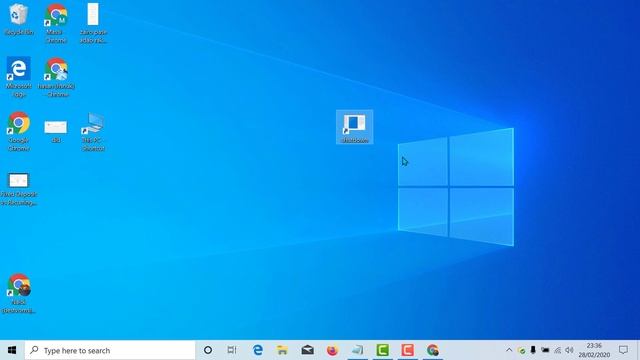Check the battery status tray icon
640x360 pixels.
545,350
